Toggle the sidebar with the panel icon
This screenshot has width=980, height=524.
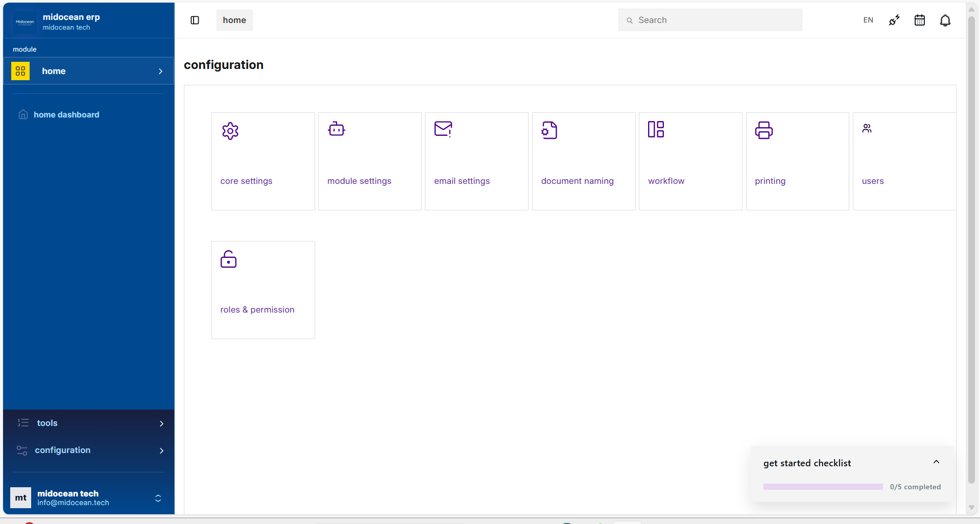[x=195, y=20]
